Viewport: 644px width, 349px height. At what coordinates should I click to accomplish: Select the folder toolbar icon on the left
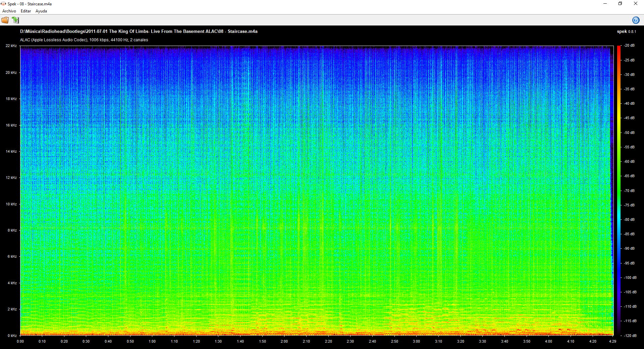pos(5,20)
